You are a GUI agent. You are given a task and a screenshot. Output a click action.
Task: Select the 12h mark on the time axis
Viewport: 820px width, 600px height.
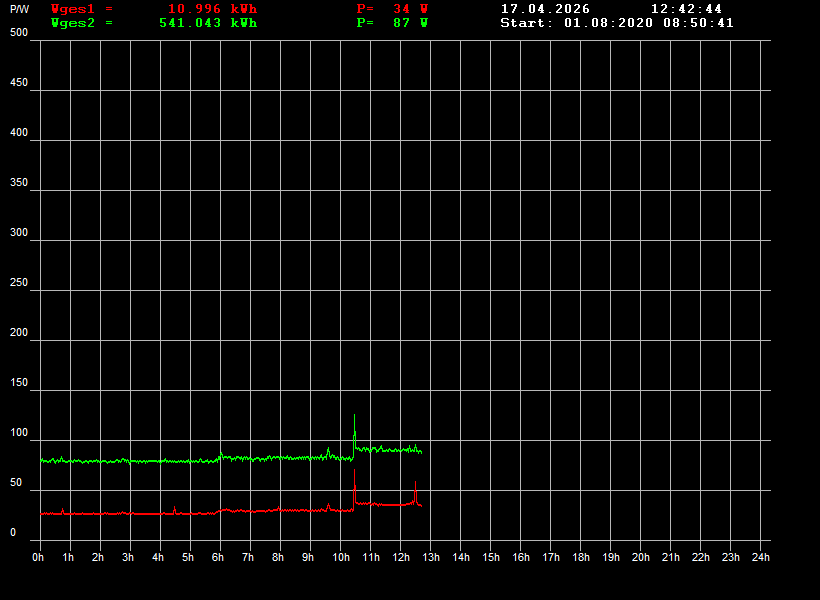coord(400,557)
